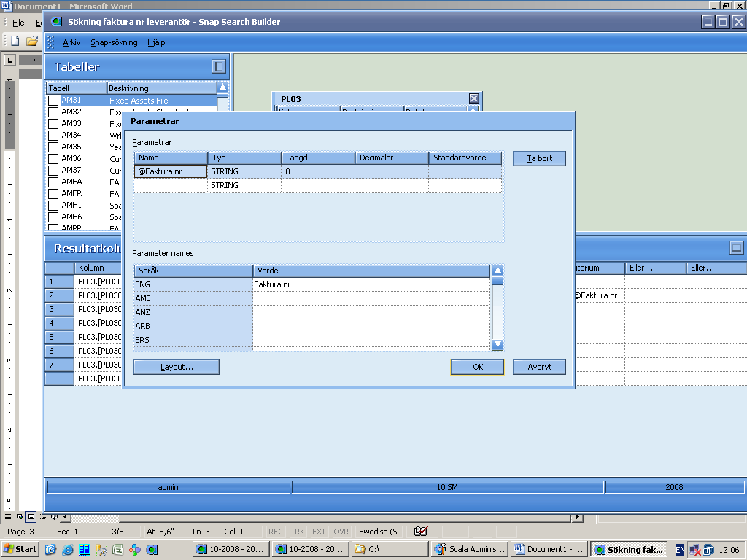
Task: Click Word's spelling check status icon
Action: 421,532
